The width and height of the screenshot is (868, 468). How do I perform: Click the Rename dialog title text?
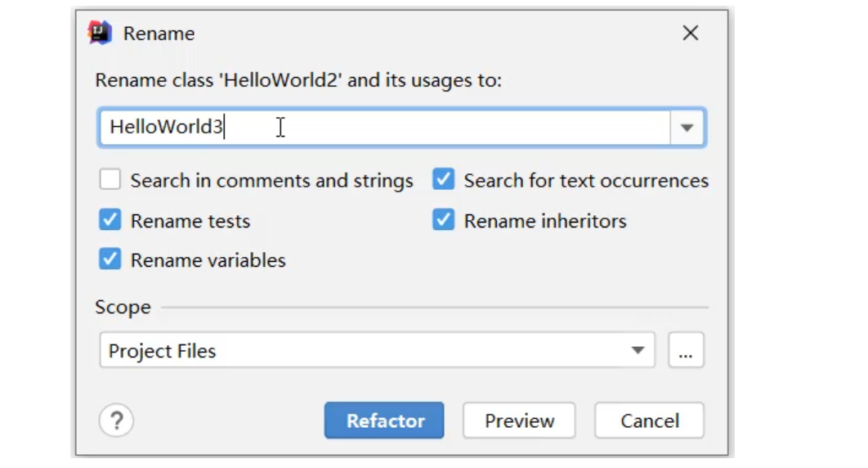pos(159,34)
